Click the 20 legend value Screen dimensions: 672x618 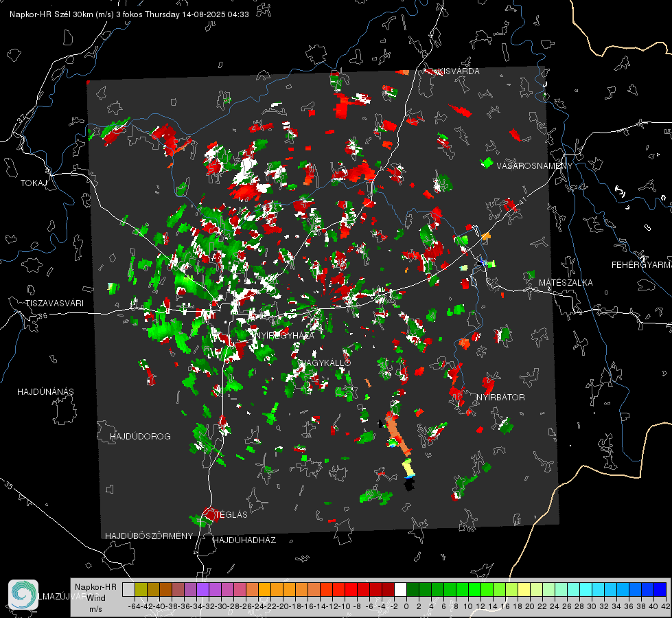530,606
